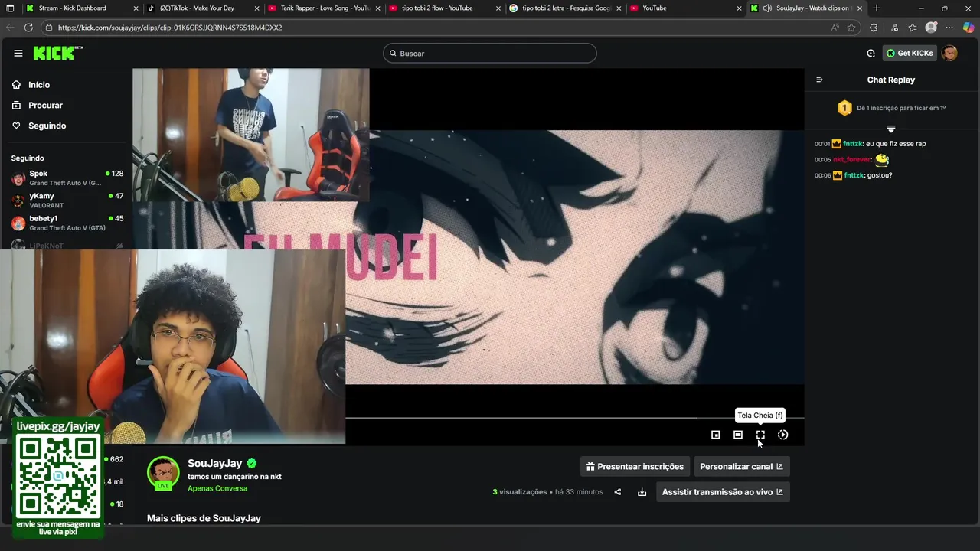
Task: Open the browser profile icon
Action: point(931,28)
